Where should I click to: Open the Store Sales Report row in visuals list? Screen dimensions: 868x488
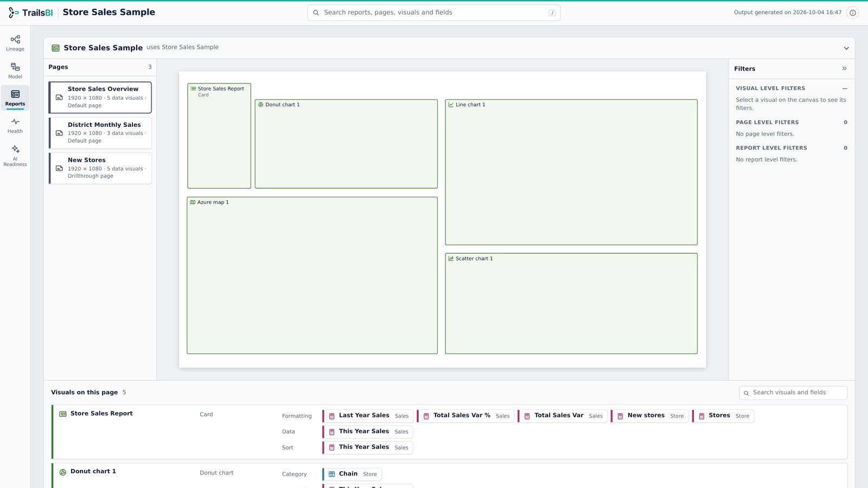click(449, 432)
